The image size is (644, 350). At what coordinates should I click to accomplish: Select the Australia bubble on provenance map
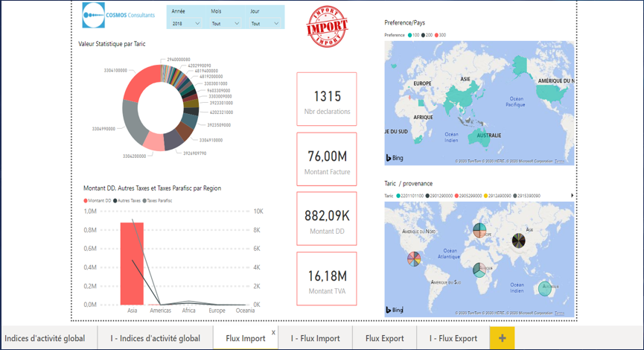coord(544,289)
